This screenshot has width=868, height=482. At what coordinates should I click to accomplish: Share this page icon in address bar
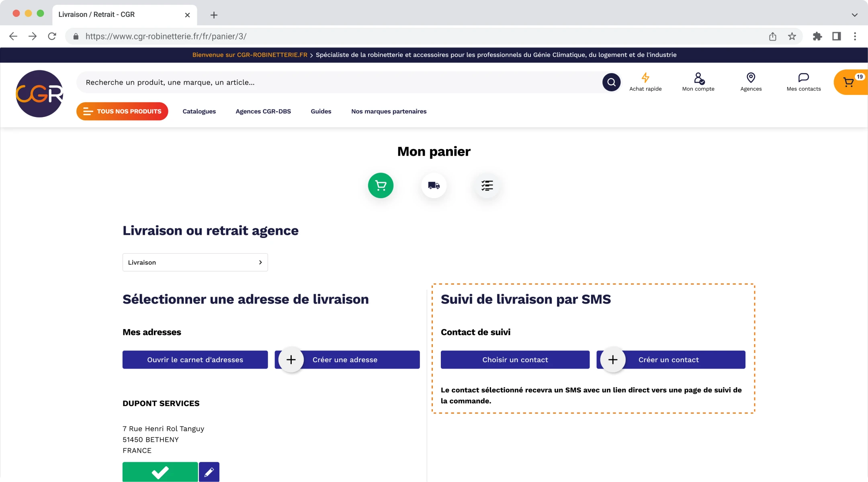click(x=772, y=37)
